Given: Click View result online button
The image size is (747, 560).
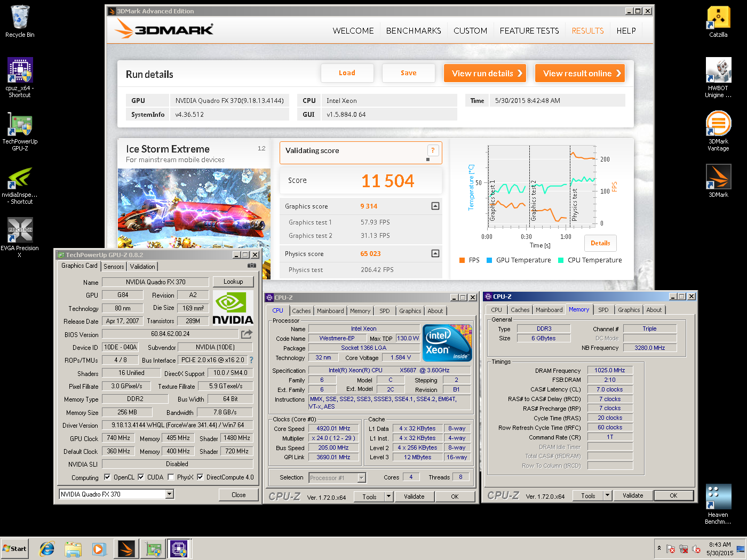Looking at the screenshot, I should tap(580, 73).
